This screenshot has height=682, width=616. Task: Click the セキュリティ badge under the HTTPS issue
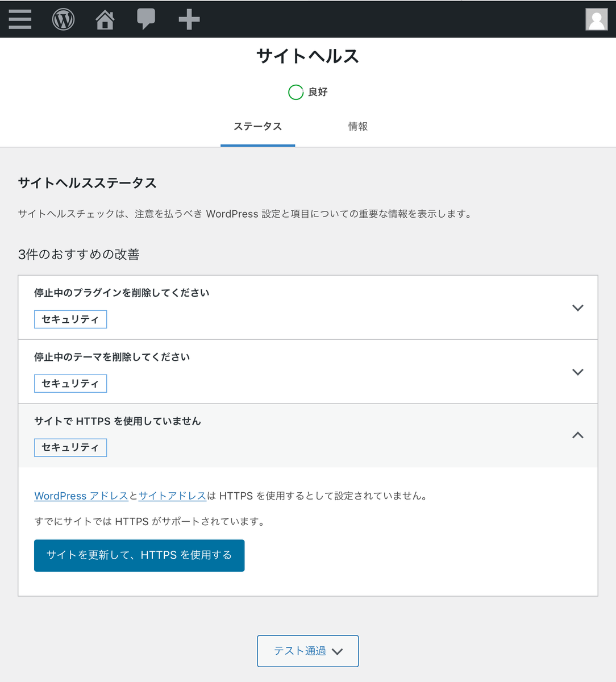click(x=70, y=447)
